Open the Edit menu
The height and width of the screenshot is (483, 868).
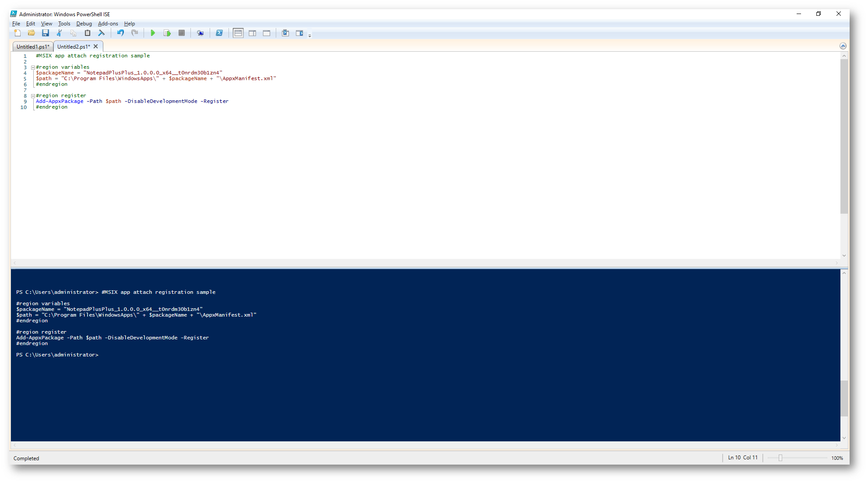point(31,24)
